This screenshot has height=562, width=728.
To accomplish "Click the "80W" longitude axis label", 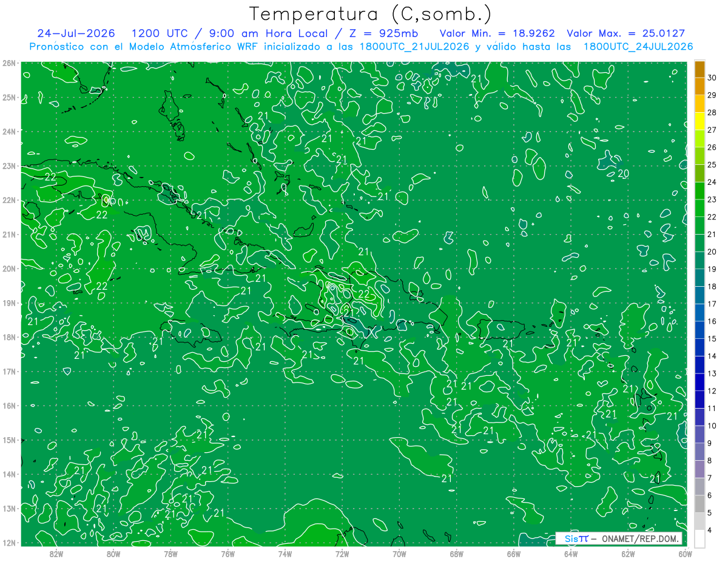I will (113, 554).
